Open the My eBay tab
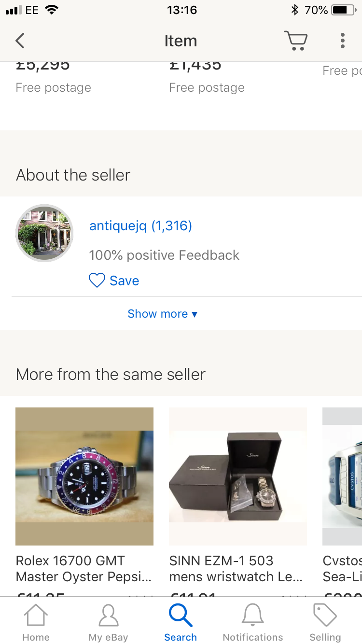This screenshot has width=362, height=644. (108, 622)
